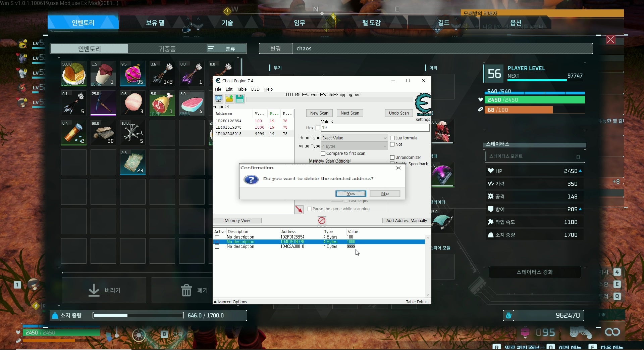
Task: Select the arrow item with count 5
Action: [x=74, y=103]
